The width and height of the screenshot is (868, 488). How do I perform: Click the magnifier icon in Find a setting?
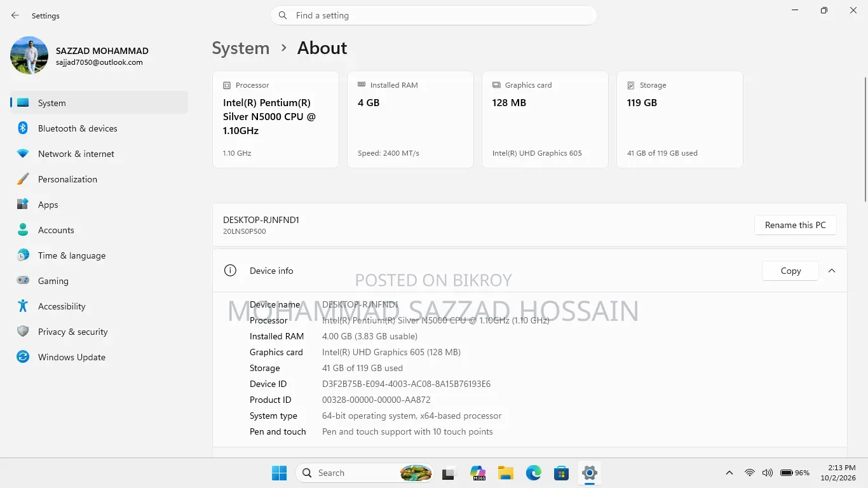[283, 15]
